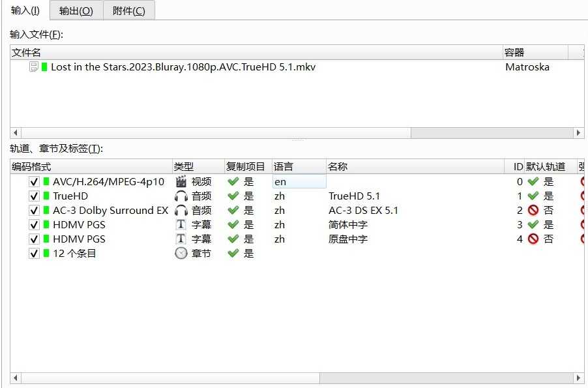Image resolution: width=588 pixels, height=388 pixels.
Task: Click copy-item checkmark of 简体中字 subtitle
Action: (x=233, y=224)
